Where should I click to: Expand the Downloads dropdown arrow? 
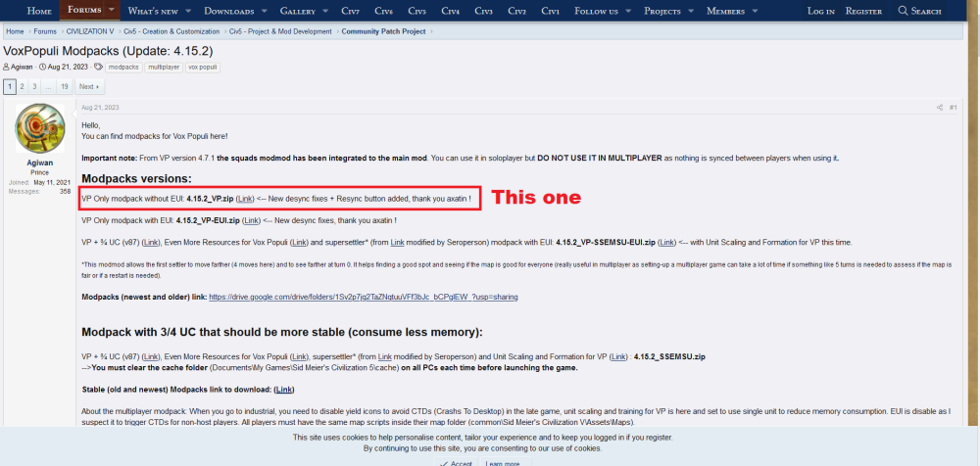[265, 11]
